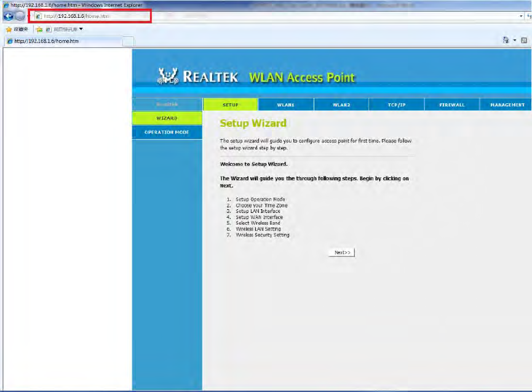This screenshot has height=392, width=532.
Task: Click 'Choose your Time Zone' step text
Action: [x=261, y=206]
